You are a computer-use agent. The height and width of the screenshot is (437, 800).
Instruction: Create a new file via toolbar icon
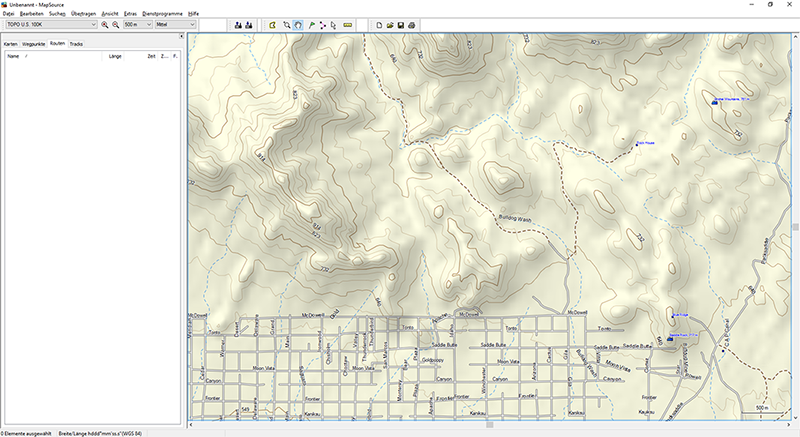coord(379,25)
